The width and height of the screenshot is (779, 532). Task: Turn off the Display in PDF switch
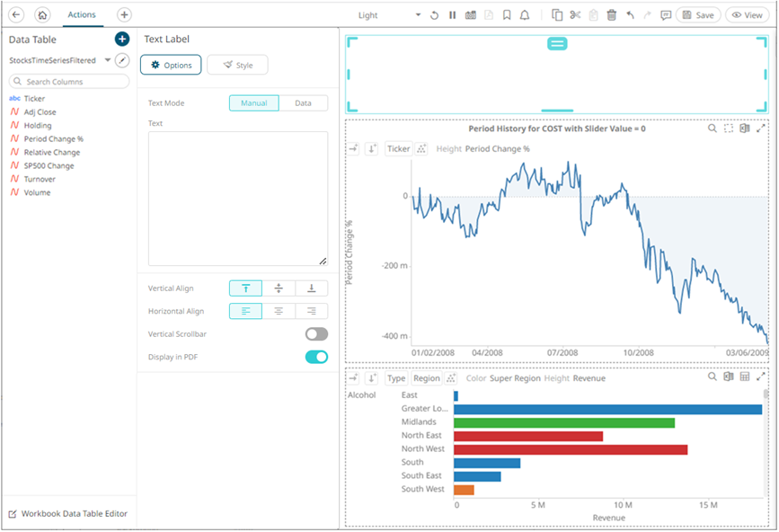tap(316, 357)
